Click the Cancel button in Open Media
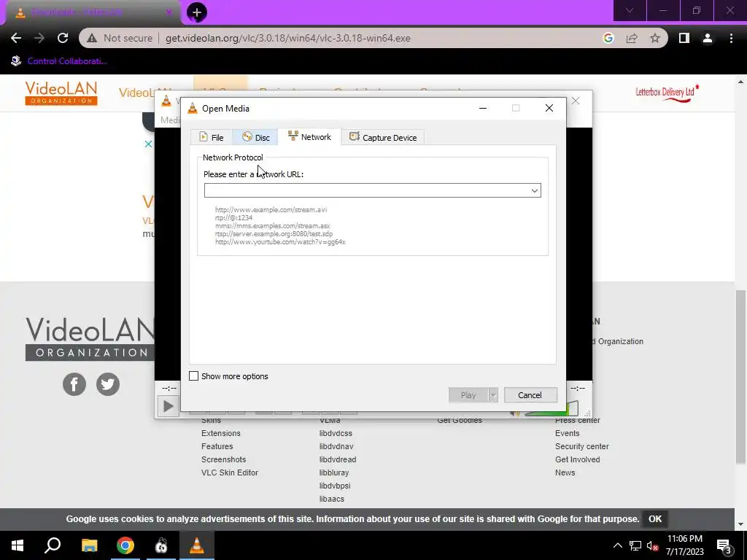Screen dimensions: 747x560 coord(530,394)
